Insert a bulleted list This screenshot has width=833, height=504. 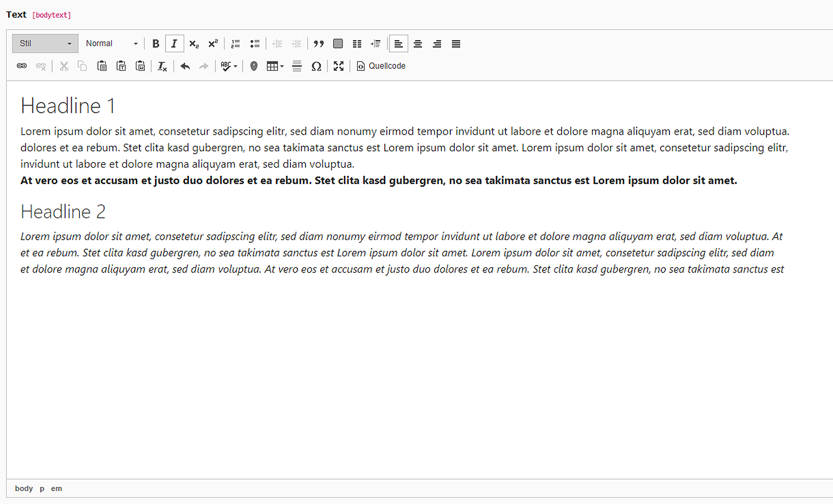[255, 44]
